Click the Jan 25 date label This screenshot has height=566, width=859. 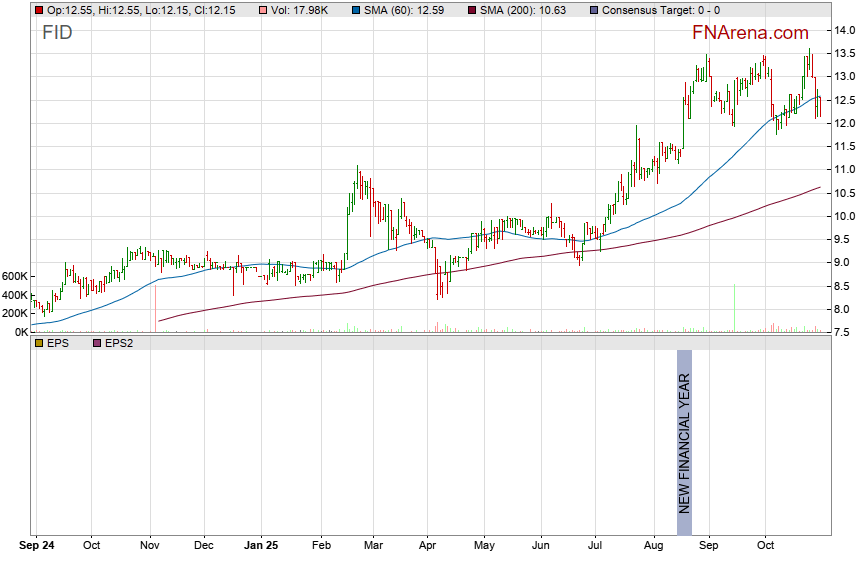(x=261, y=546)
